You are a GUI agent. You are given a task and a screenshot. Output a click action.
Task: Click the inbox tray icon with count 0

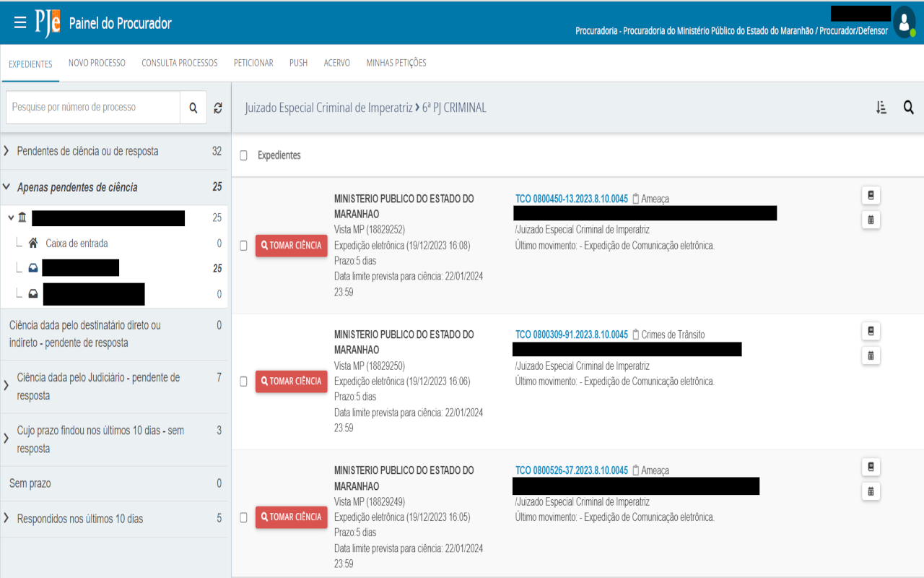(33, 294)
